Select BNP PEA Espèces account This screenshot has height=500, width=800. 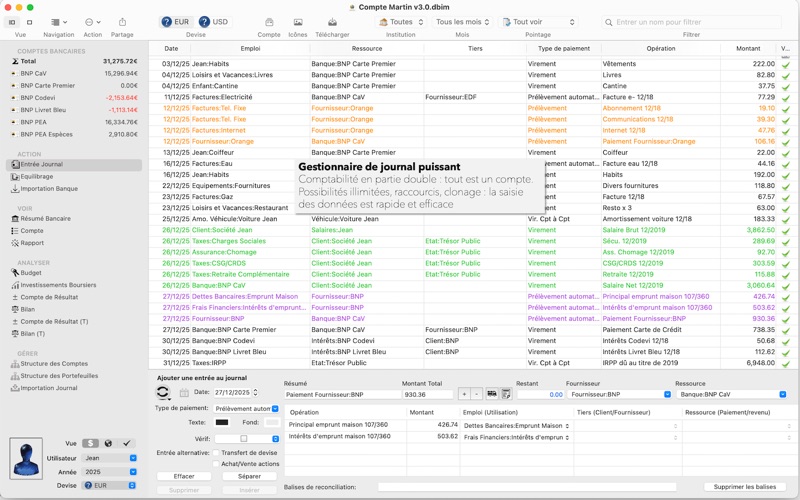click(x=74, y=135)
